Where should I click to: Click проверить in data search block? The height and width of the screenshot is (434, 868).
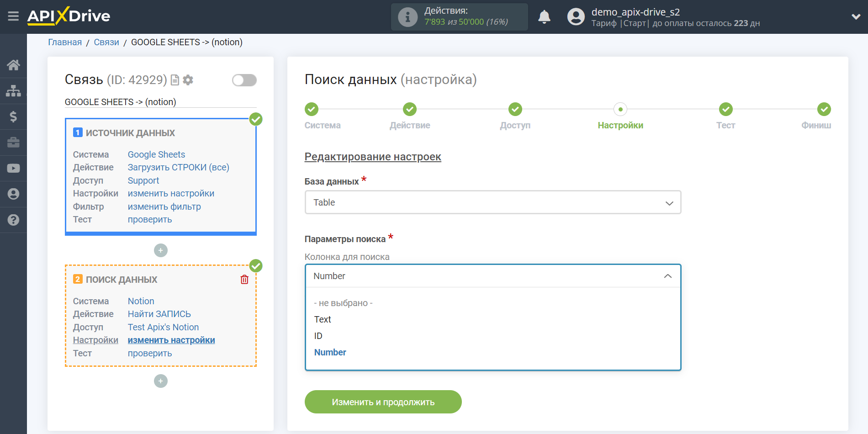[x=150, y=353]
